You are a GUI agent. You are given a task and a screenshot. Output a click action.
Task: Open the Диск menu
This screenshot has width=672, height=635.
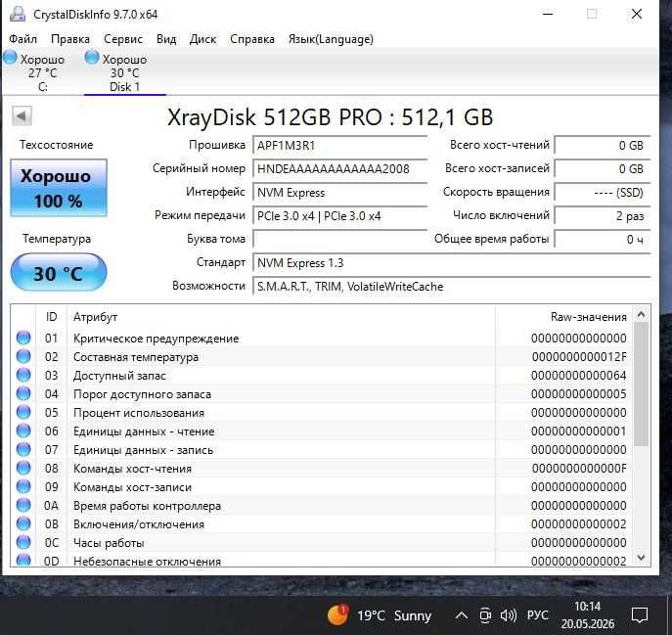coord(202,39)
